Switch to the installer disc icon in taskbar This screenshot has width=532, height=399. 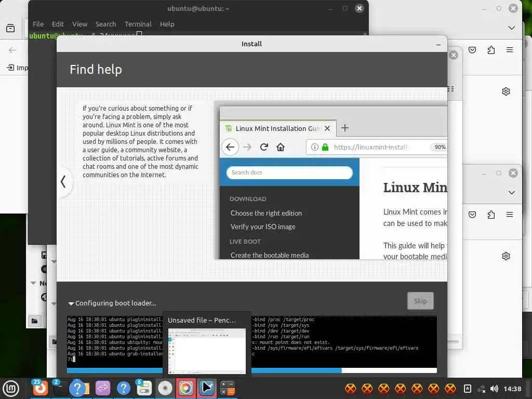tap(165, 388)
